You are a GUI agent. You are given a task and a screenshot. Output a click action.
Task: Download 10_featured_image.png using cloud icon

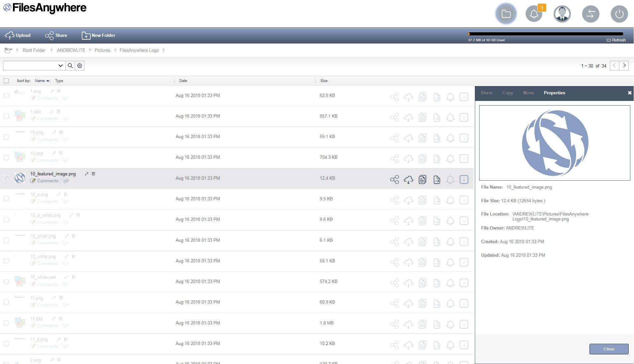coord(408,180)
